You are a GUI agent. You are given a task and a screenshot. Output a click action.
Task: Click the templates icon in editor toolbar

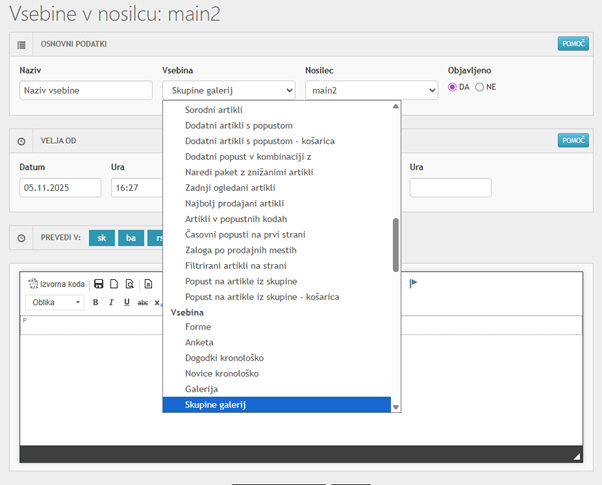click(148, 284)
